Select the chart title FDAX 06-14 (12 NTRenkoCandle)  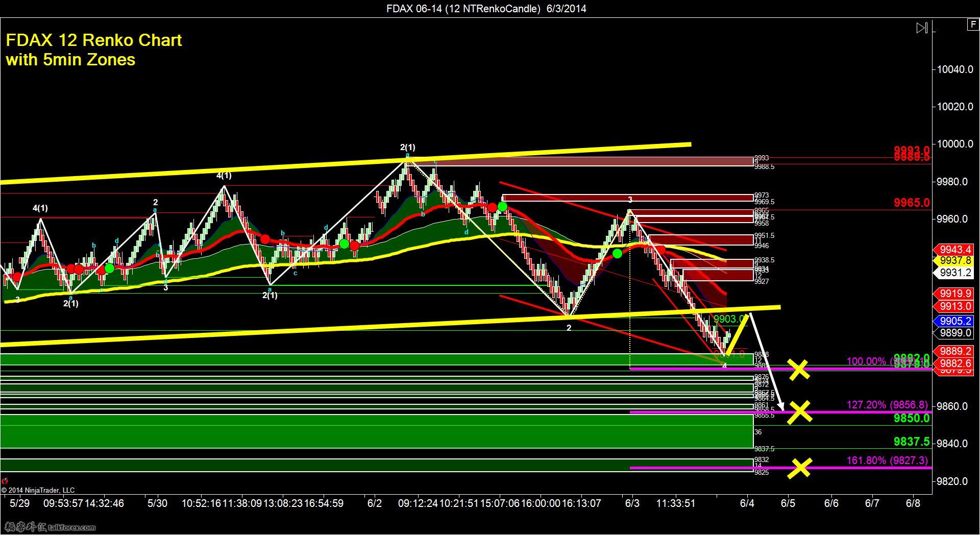tap(463, 9)
